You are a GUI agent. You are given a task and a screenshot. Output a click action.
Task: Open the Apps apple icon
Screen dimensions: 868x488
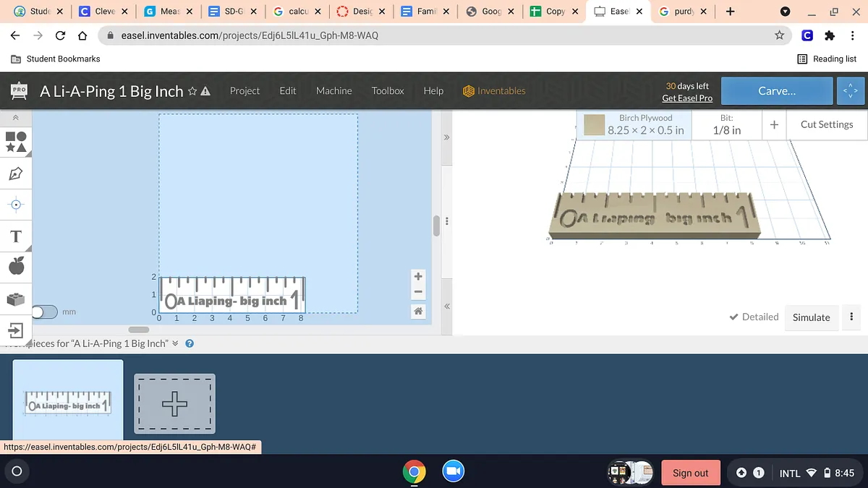pyautogui.click(x=16, y=267)
